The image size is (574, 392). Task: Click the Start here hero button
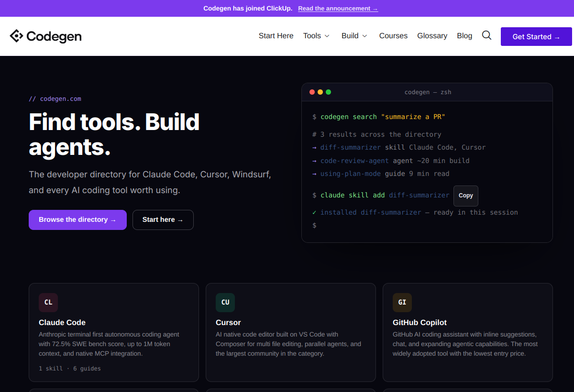pos(163,220)
